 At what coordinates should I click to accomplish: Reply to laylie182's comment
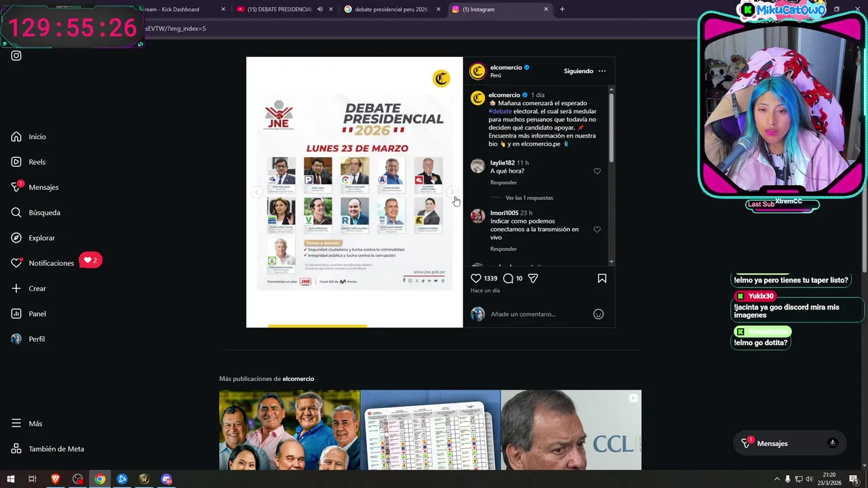503,182
